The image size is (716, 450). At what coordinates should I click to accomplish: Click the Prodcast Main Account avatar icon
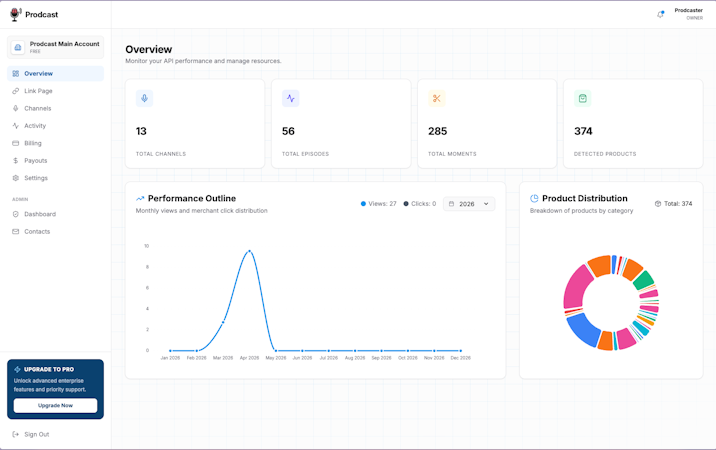point(18,47)
